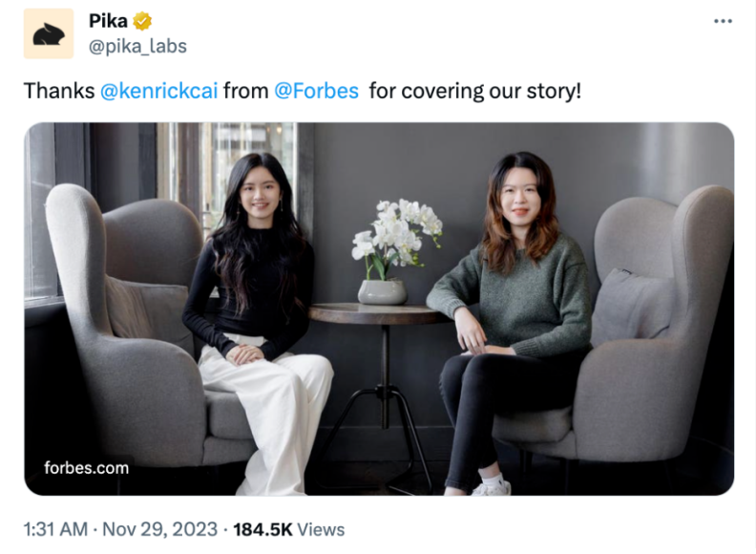Open the 1:31 AM timestamp link
Viewport: 756px width, 554px height.
pyautogui.click(x=56, y=528)
